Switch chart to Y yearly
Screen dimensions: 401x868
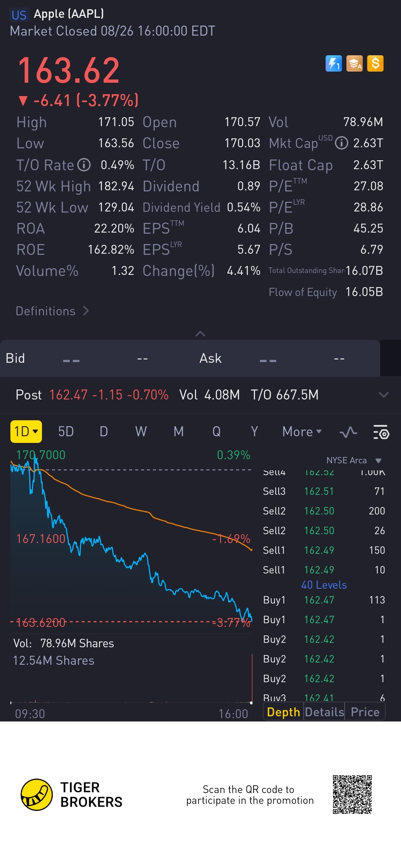click(254, 431)
